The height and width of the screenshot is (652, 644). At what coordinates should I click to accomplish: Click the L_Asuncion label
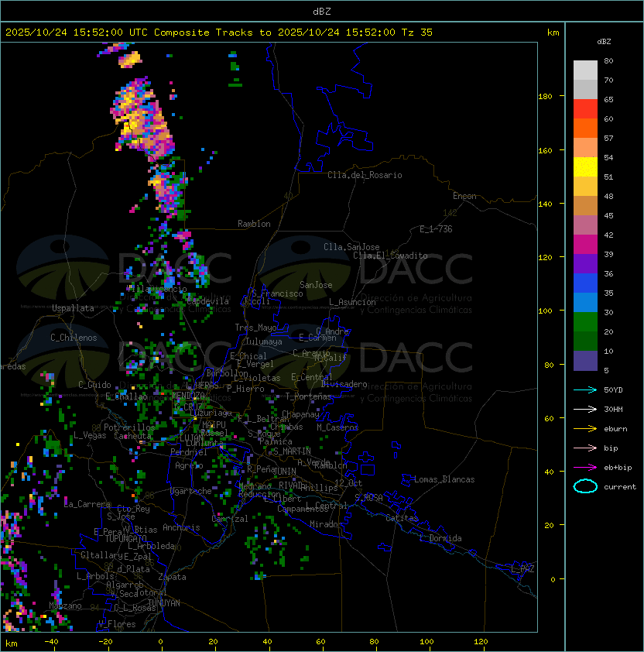pos(352,302)
